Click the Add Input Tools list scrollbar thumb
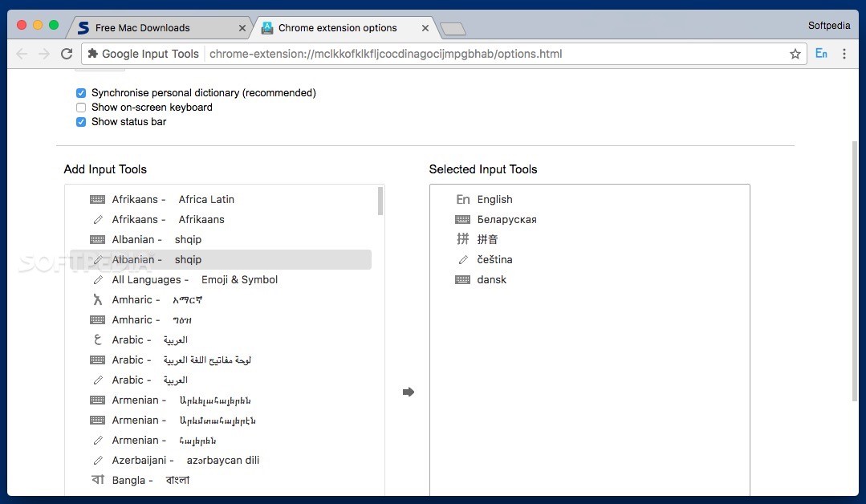 [380, 201]
